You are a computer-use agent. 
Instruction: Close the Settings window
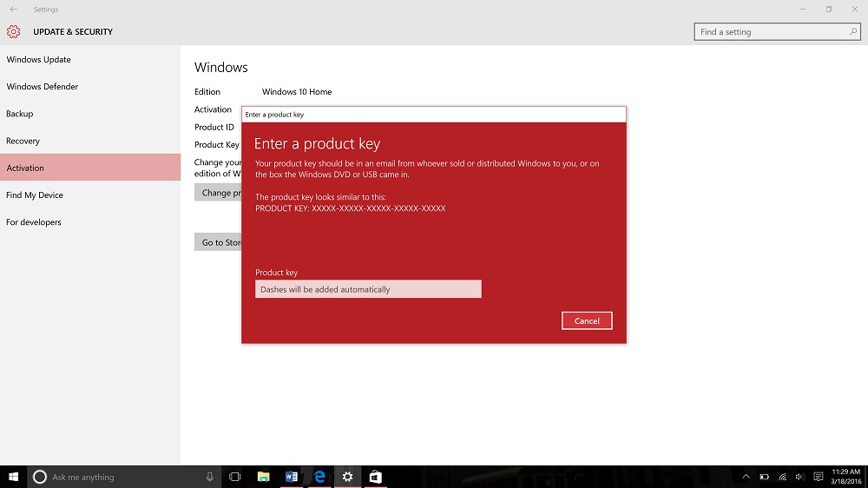(x=855, y=9)
